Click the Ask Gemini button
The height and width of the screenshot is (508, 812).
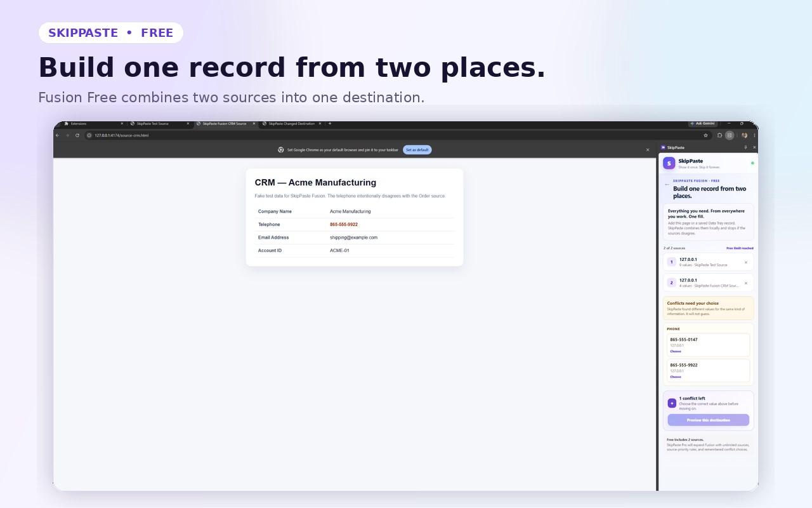click(704, 124)
